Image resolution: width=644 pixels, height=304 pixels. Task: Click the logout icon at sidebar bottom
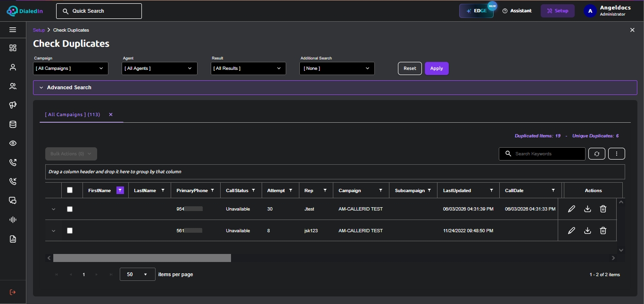[13, 292]
